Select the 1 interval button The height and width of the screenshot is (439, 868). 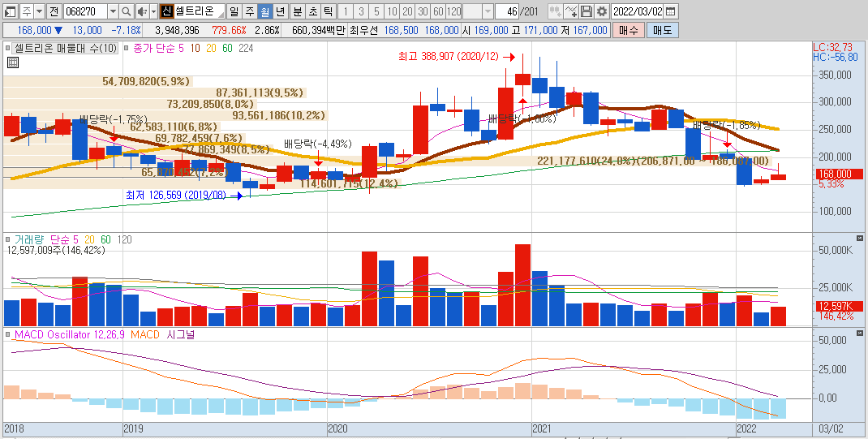tap(346, 11)
